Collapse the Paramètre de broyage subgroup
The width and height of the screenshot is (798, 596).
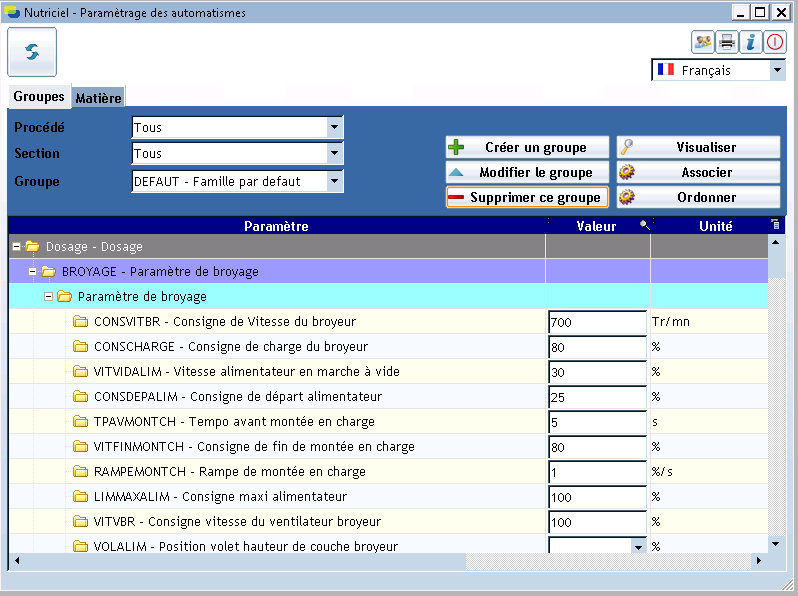pyautogui.click(x=49, y=297)
